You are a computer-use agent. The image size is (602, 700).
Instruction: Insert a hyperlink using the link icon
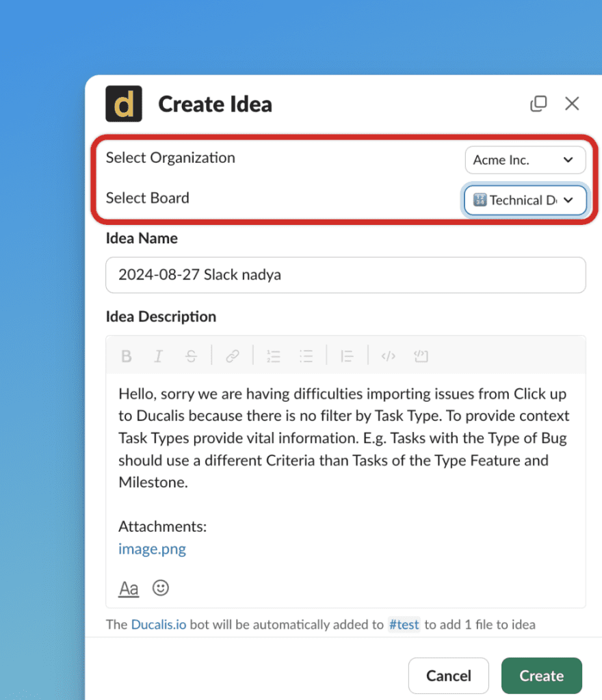point(233,356)
